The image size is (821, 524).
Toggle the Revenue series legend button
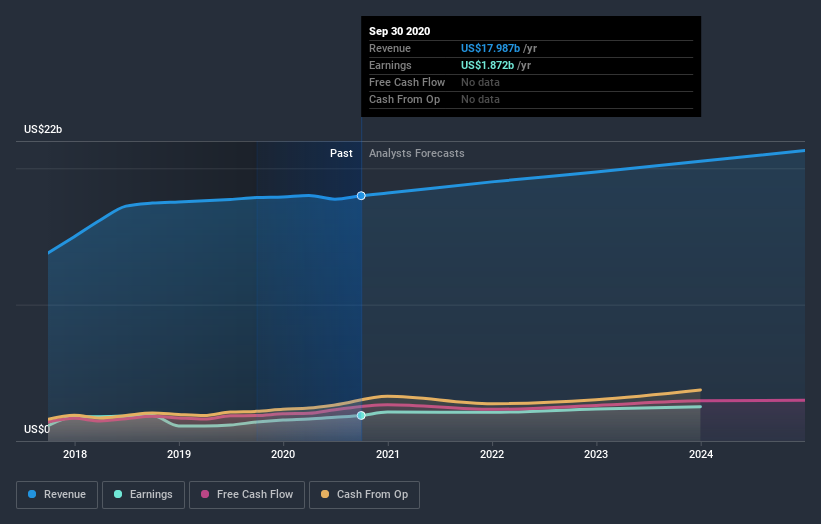[x=57, y=495]
